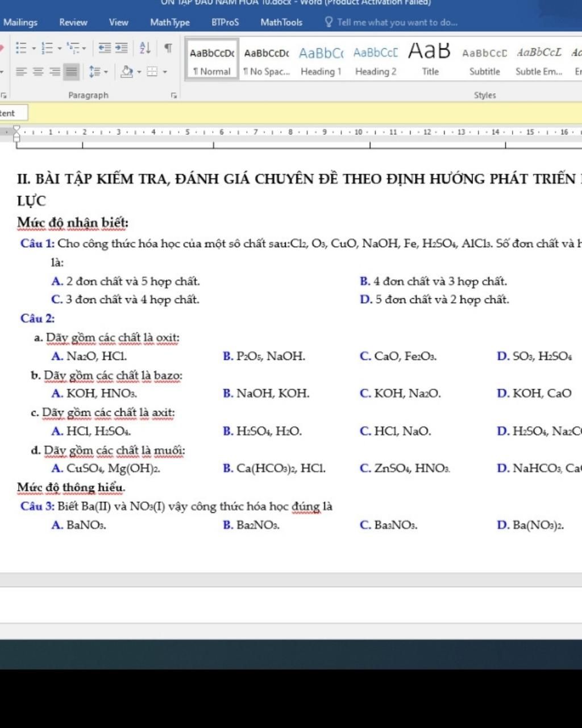Open the MathType tab
This screenshot has height=728, width=582.
pos(170,22)
